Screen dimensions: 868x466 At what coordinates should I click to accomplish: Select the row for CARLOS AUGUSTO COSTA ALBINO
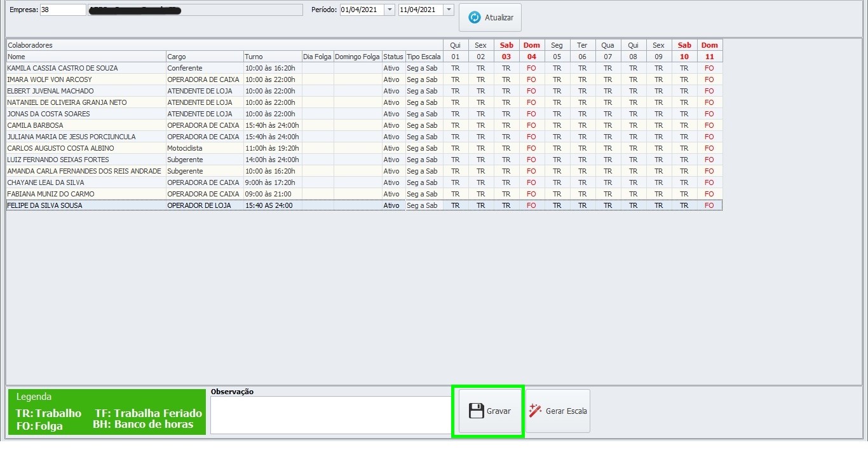coord(60,148)
